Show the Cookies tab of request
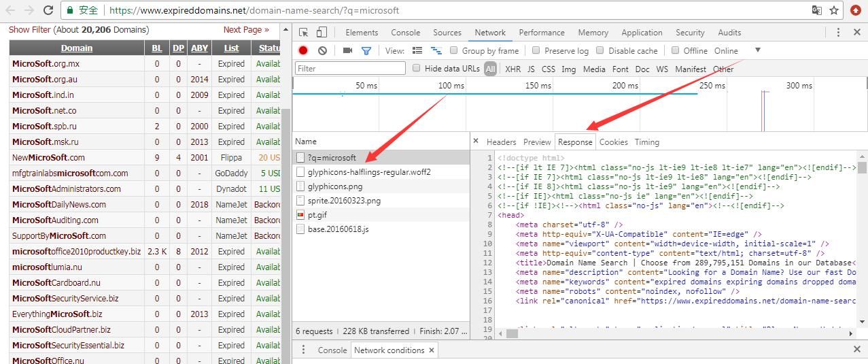Screen dimensions: 868x364 [x=613, y=142]
